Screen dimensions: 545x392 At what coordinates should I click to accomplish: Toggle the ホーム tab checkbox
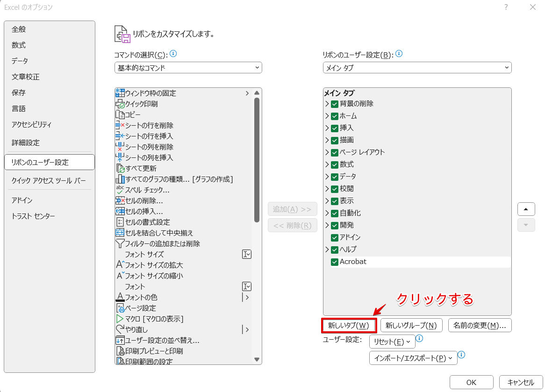[x=334, y=116]
